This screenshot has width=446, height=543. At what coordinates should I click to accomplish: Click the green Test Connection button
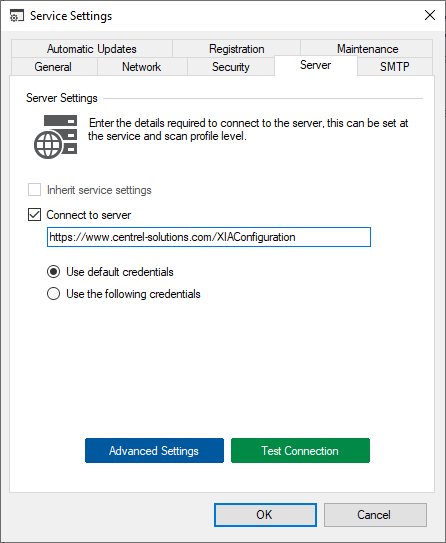tap(300, 451)
